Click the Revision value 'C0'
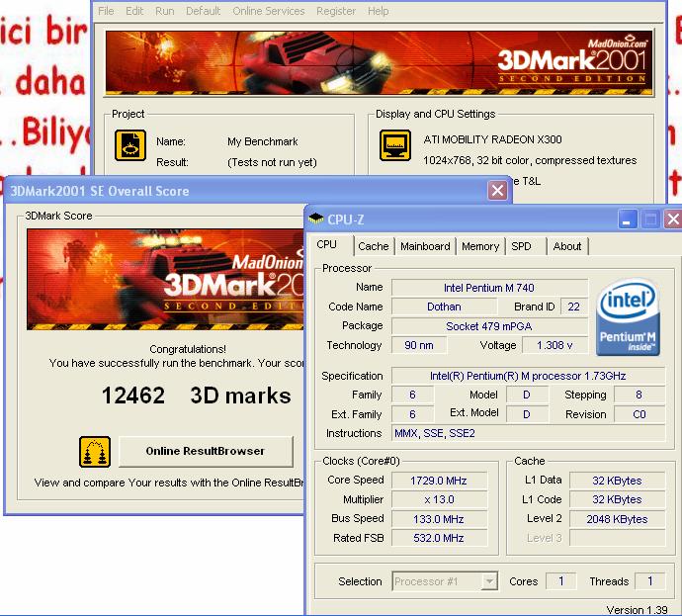The image size is (682, 616). 639,414
